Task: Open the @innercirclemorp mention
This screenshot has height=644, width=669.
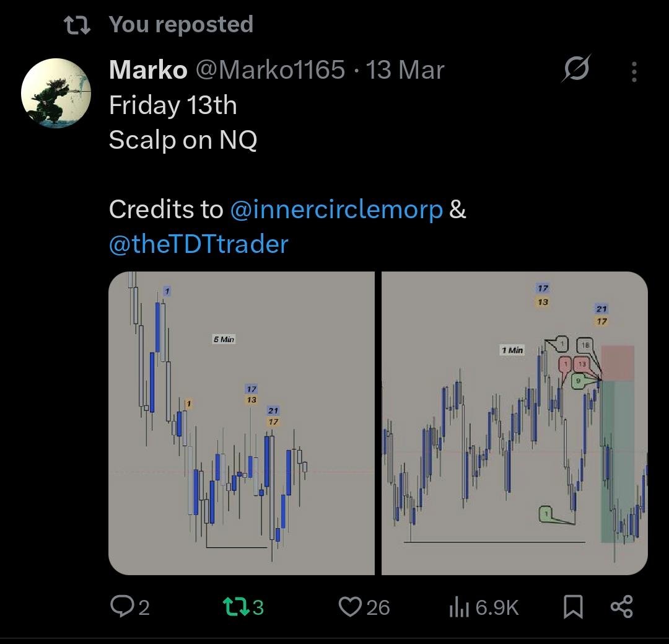Action: coord(337,210)
